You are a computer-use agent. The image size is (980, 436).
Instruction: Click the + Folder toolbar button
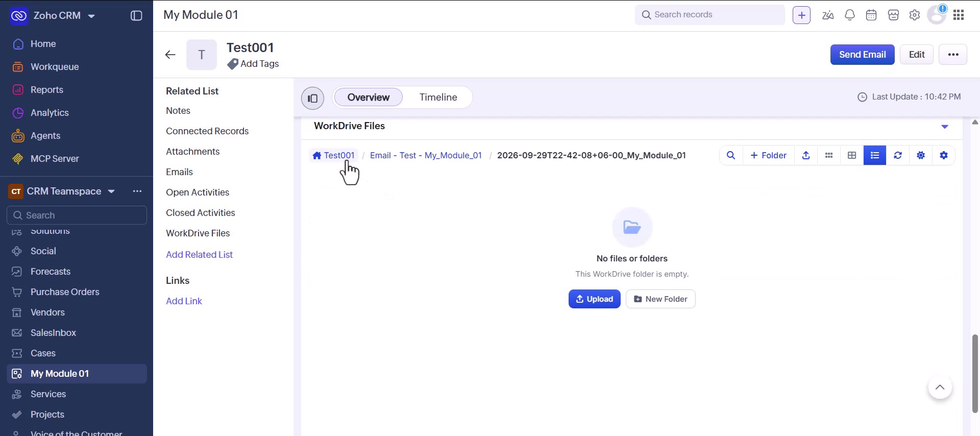768,155
